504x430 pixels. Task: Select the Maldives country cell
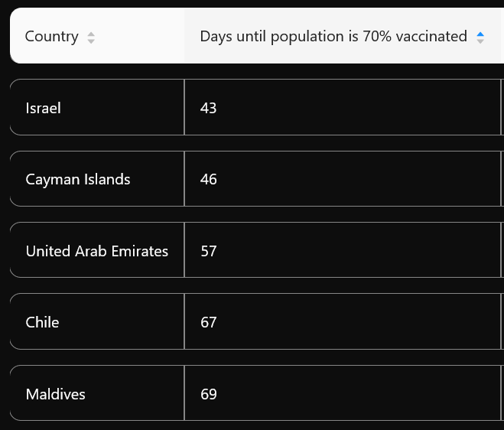pyautogui.click(x=55, y=394)
